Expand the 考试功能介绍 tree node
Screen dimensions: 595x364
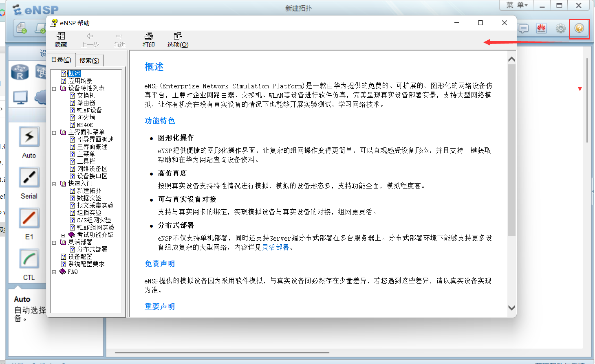point(63,235)
